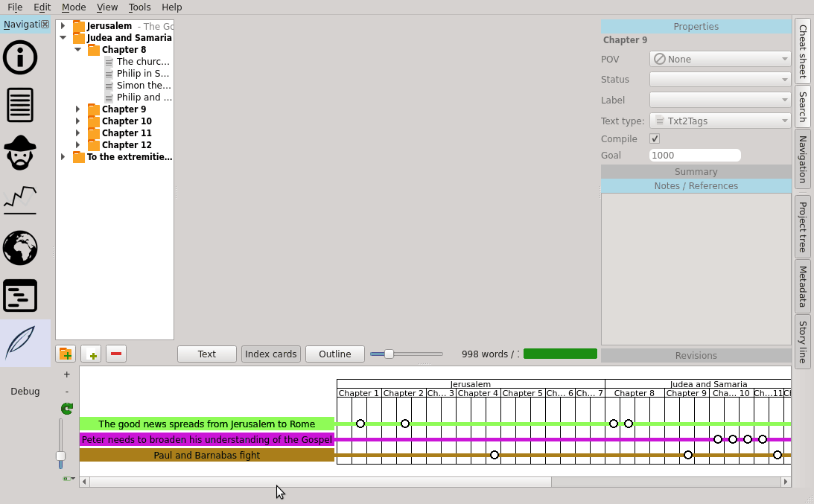Viewport: 814px width, 504px height.
Task: Open the Label dropdown
Action: click(x=721, y=100)
